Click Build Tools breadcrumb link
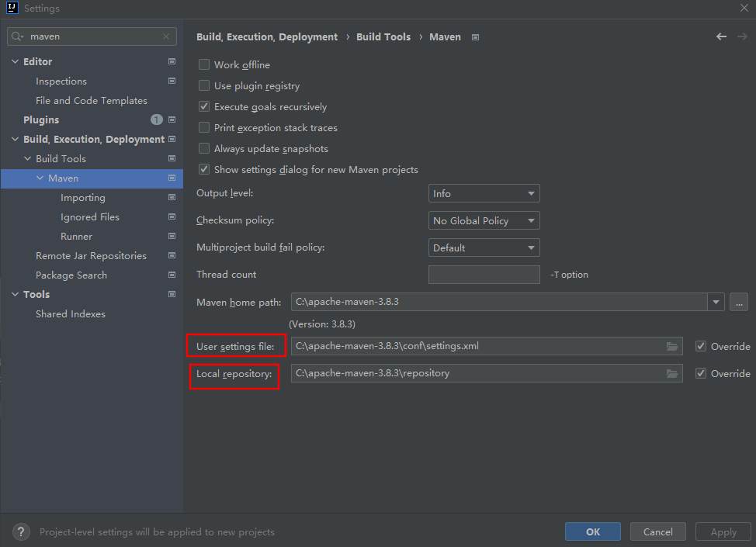The image size is (756, 547). (x=383, y=36)
